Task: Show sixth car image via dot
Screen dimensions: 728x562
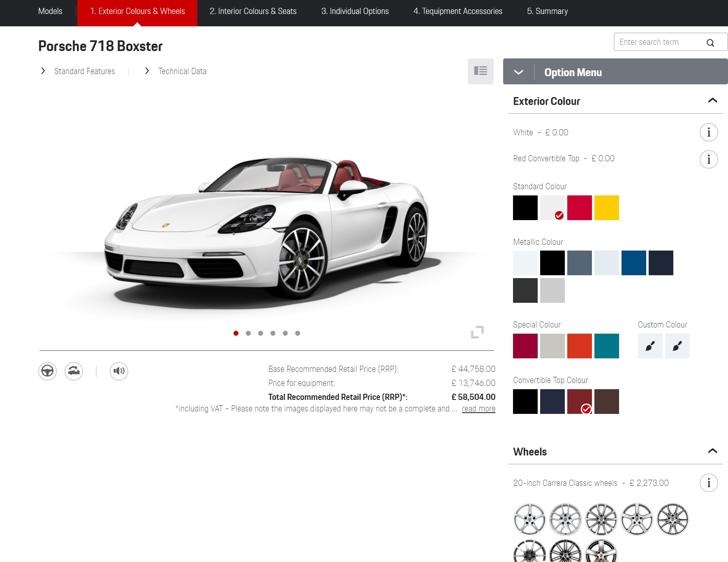Action: click(x=298, y=333)
